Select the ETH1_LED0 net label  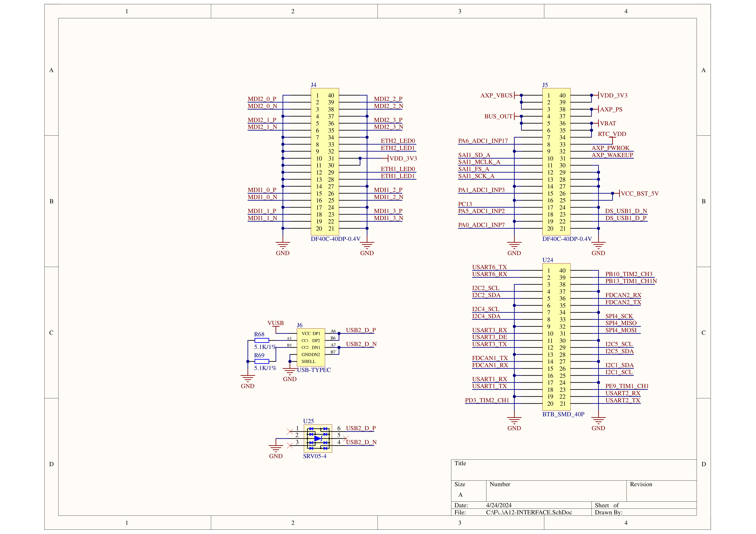point(398,169)
